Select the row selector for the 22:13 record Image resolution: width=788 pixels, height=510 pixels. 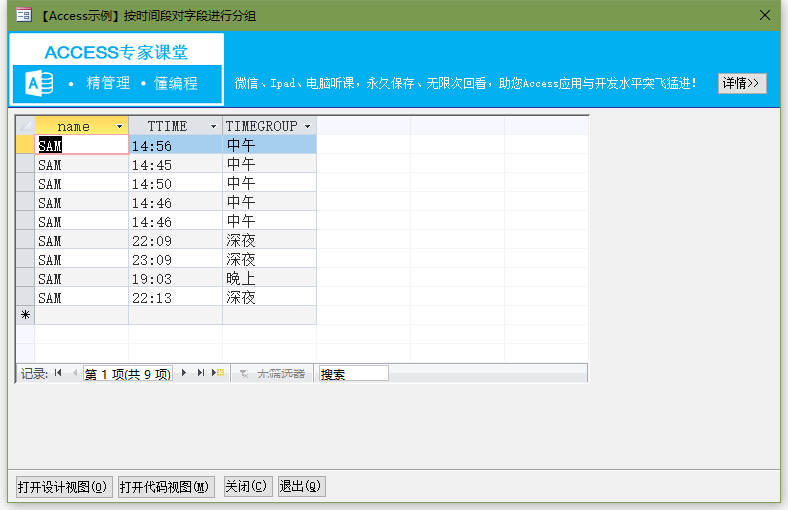coord(25,297)
